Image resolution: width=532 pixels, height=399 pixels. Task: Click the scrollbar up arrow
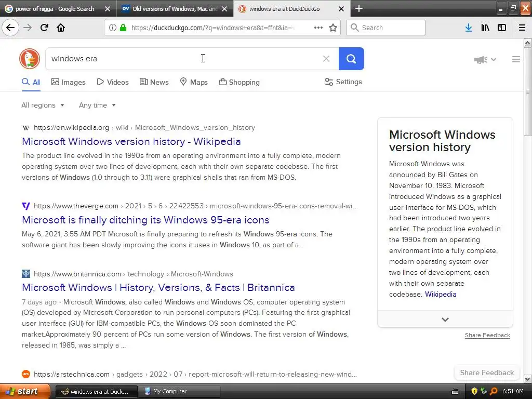point(527,43)
